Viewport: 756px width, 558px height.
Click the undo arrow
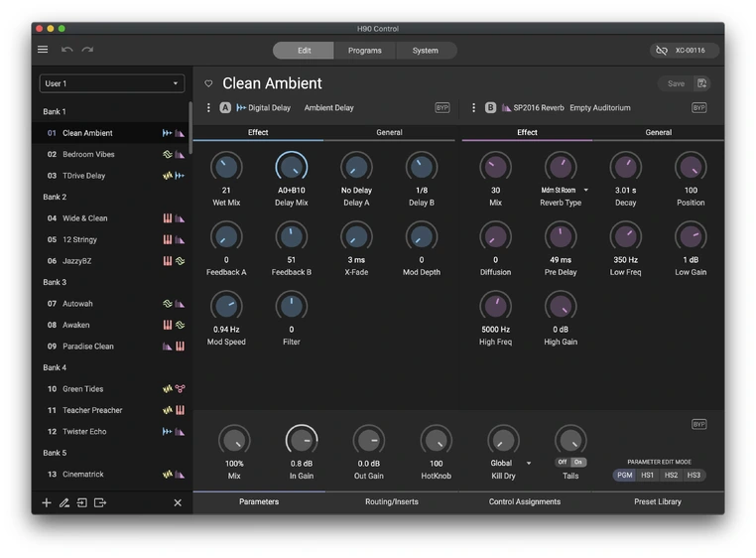coord(67,50)
